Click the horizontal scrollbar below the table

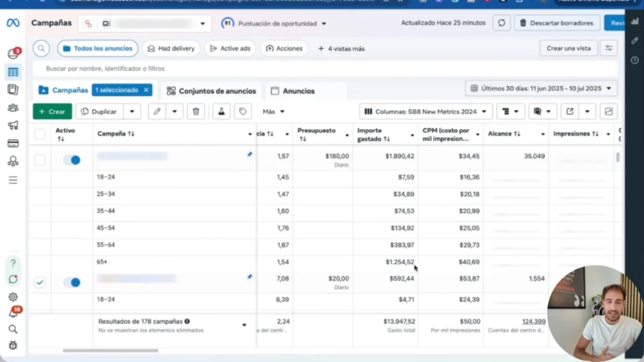[110, 351]
